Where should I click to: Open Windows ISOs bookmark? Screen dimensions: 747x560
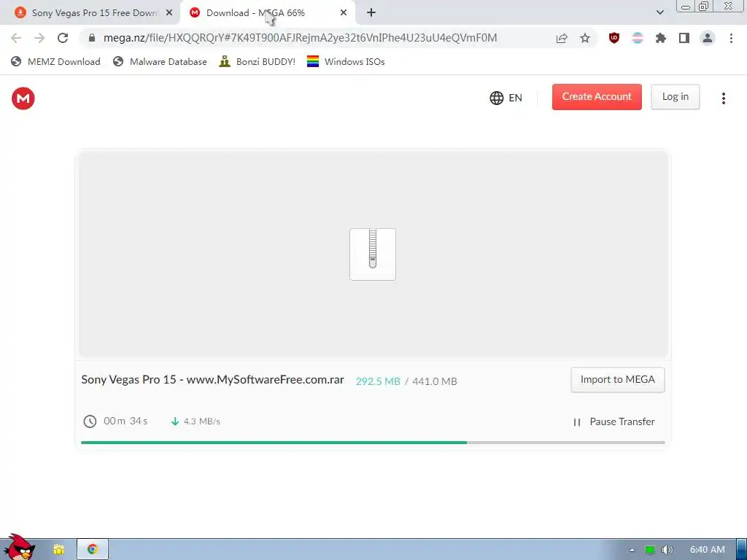tap(346, 61)
